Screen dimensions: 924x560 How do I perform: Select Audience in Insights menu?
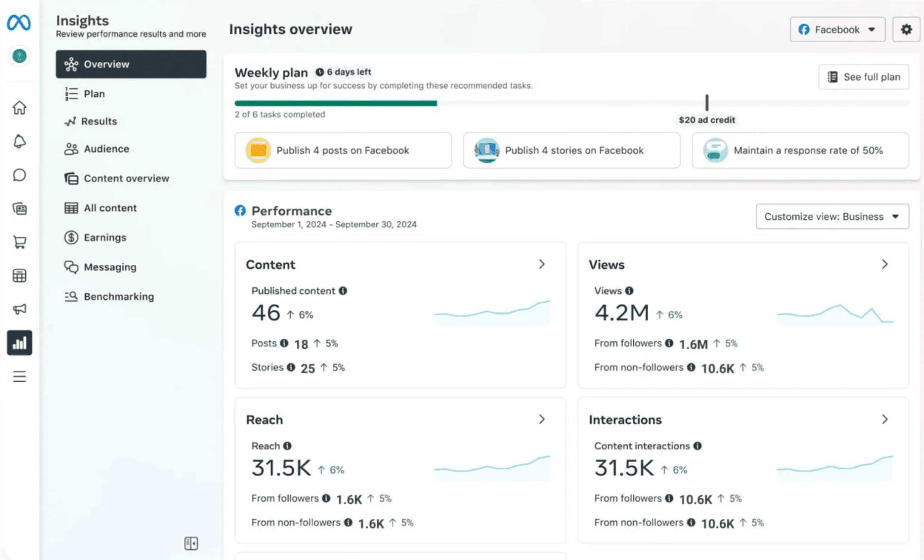(106, 149)
